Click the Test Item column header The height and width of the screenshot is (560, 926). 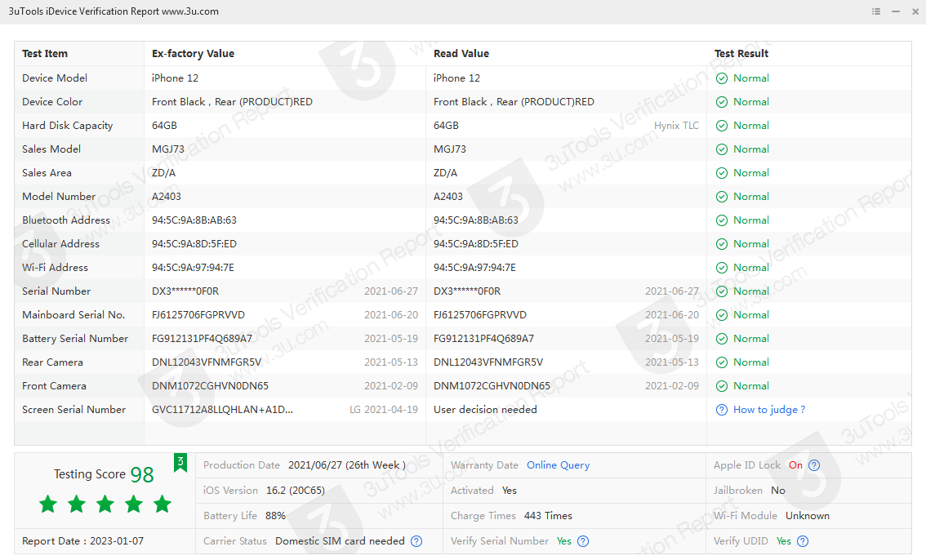click(x=45, y=54)
